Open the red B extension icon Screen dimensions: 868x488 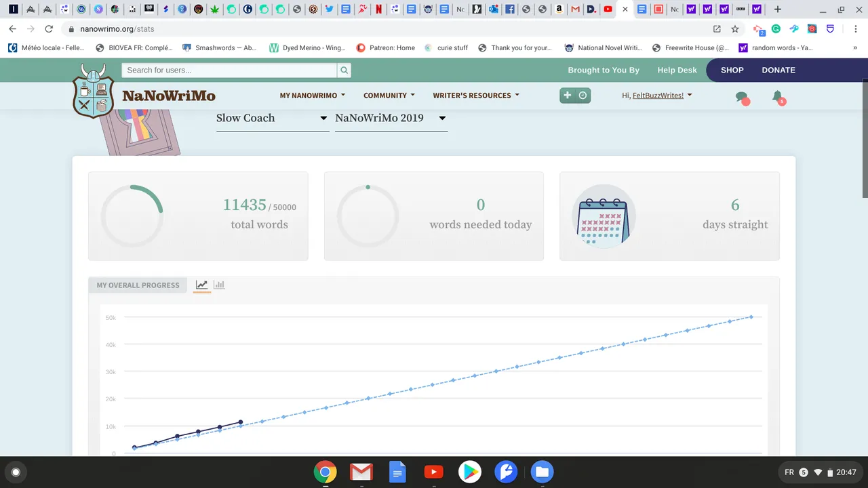click(x=812, y=29)
